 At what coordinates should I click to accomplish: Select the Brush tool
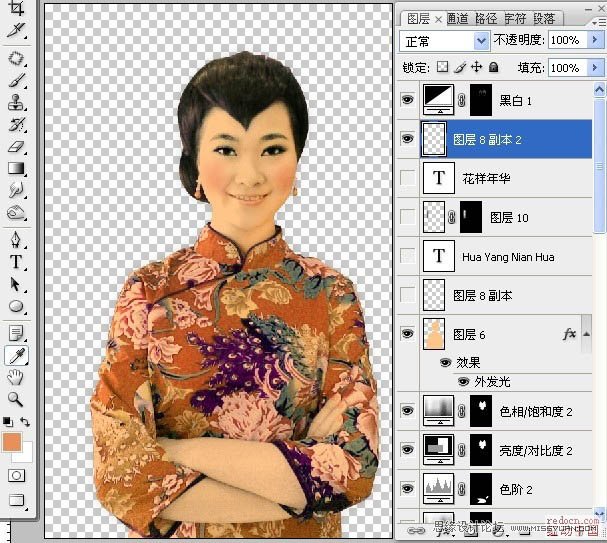16,81
